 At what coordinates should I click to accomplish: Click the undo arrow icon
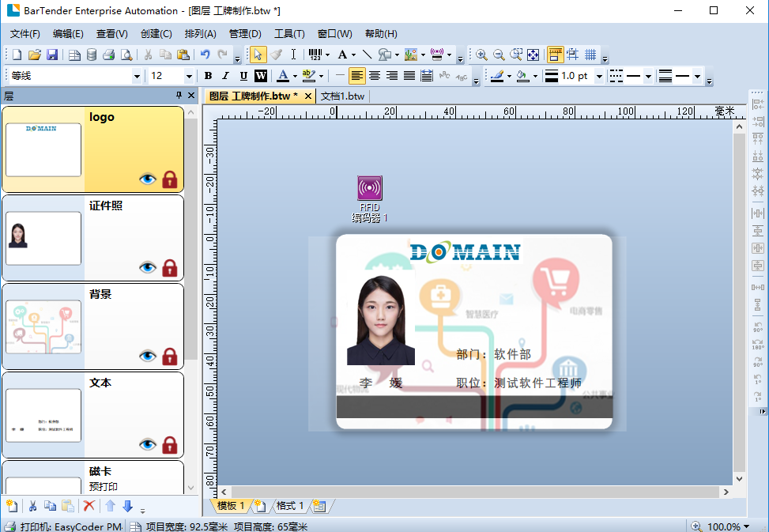(205, 55)
